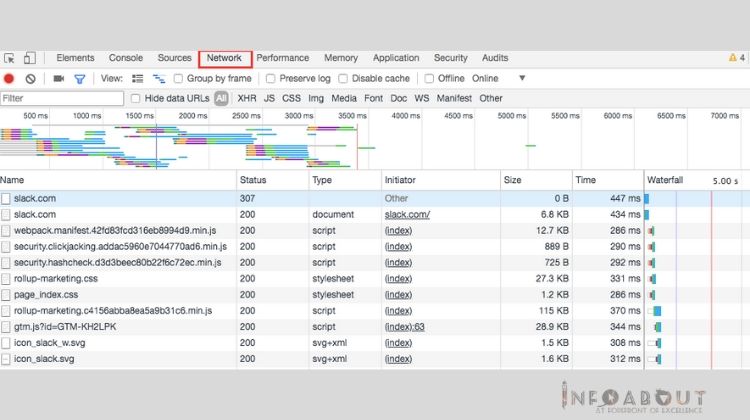Open (index) initiator of webpack.manifest row
The width and height of the screenshot is (750, 420).
[x=398, y=231]
